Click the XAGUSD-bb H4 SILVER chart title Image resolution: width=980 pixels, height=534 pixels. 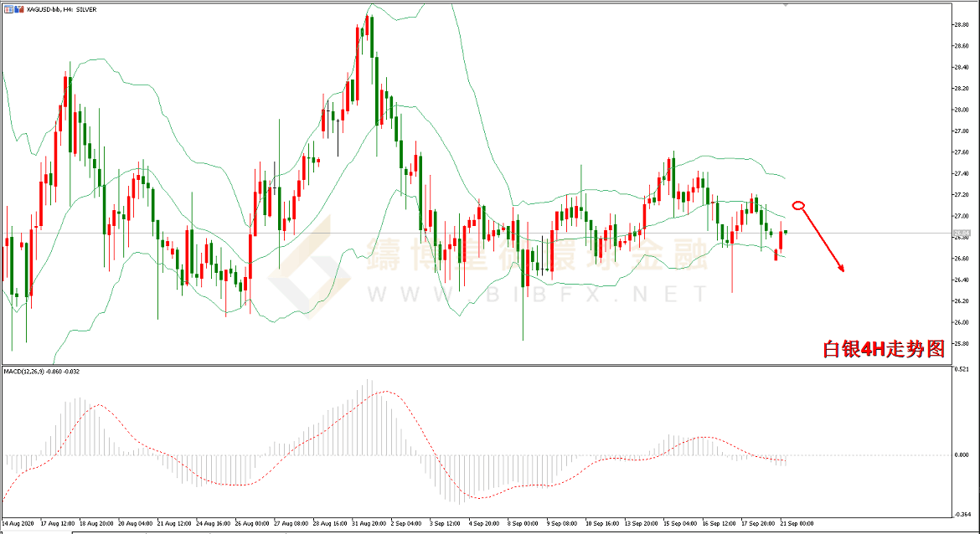[x=61, y=8]
